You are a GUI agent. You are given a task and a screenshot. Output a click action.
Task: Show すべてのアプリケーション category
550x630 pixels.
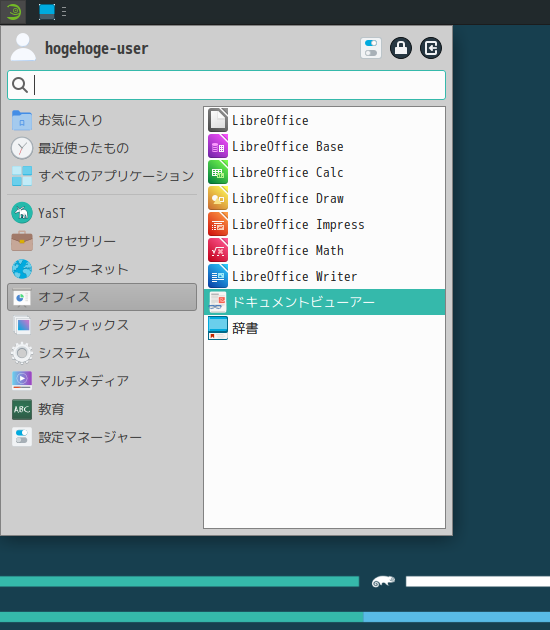[x=102, y=176]
